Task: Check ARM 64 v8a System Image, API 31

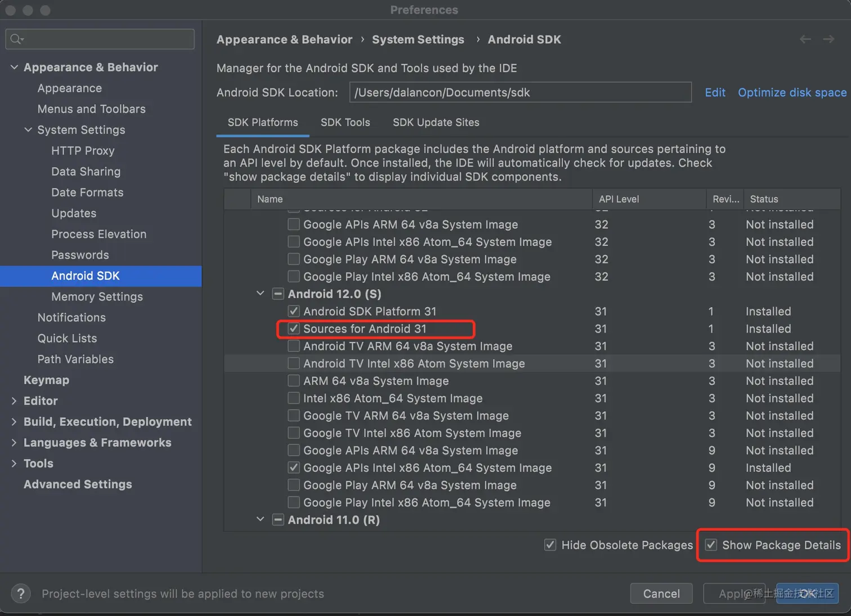Action: pos(294,381)
